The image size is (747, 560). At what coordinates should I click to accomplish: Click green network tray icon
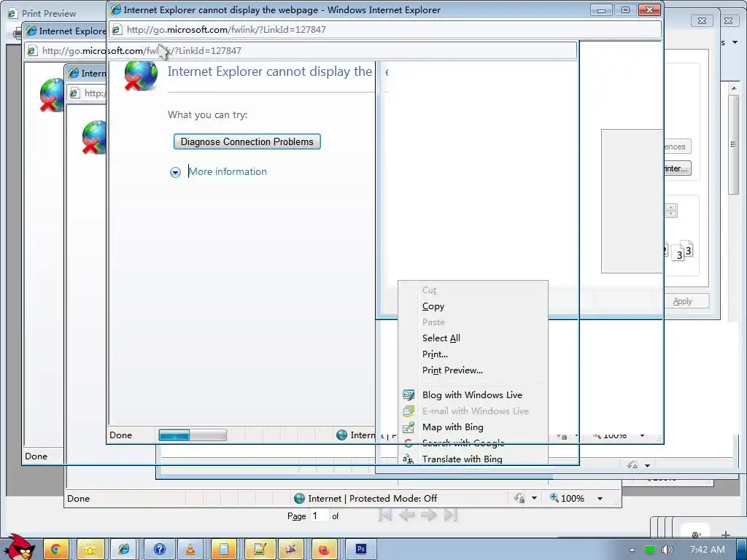point(649,550)
